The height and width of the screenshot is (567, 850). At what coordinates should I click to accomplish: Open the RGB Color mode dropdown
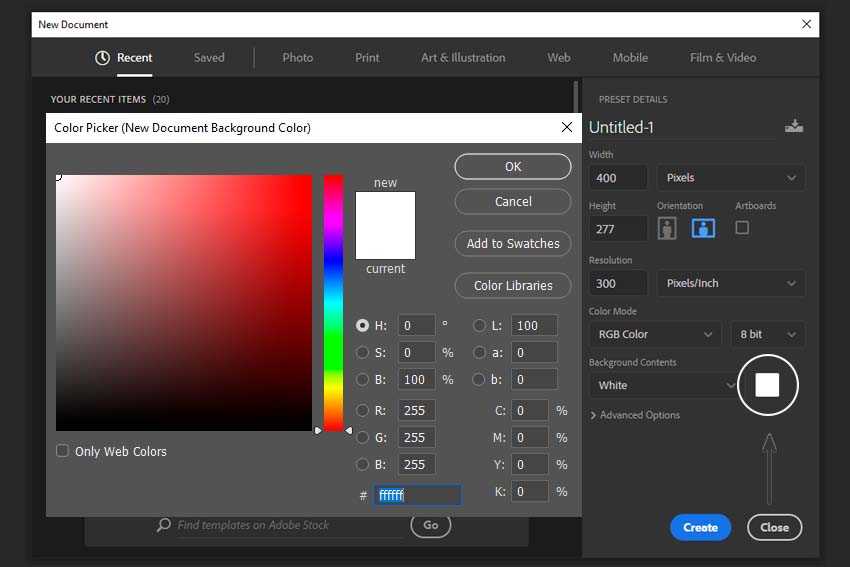point(654,334)
